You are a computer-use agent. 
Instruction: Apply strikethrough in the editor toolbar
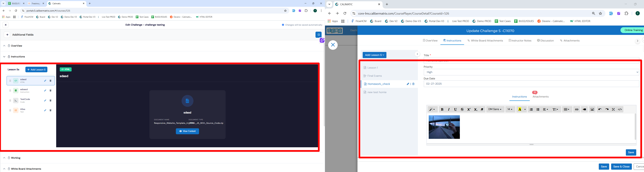pyautogui.click(x=462, y=110)
